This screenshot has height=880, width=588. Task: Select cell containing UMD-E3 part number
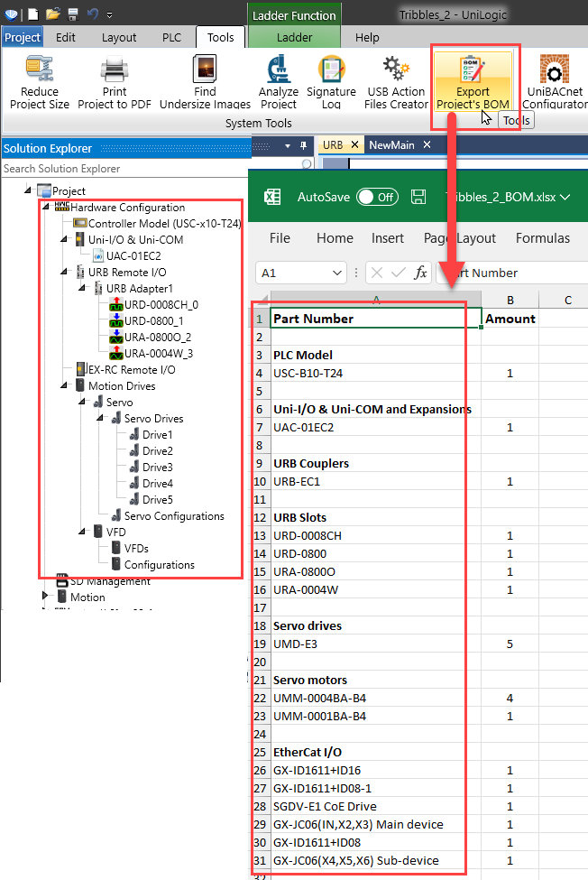point(375,644)
